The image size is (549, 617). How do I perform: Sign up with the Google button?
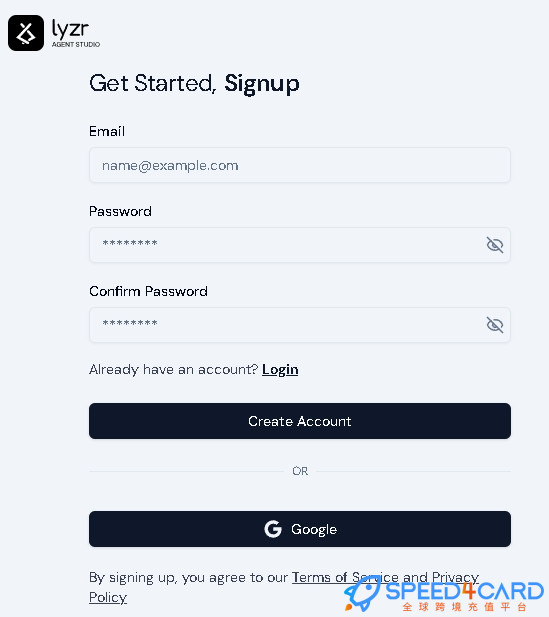[x=300, y=529]
